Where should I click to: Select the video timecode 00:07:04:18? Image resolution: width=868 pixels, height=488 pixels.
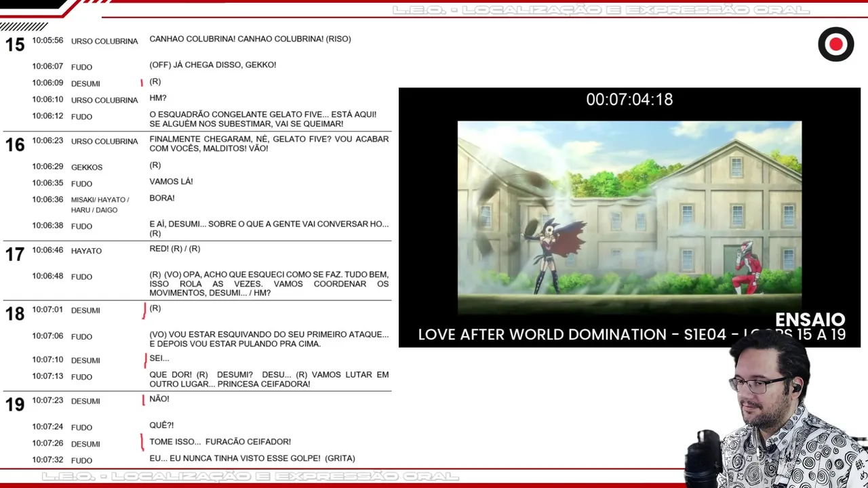[x=629, y=100]
